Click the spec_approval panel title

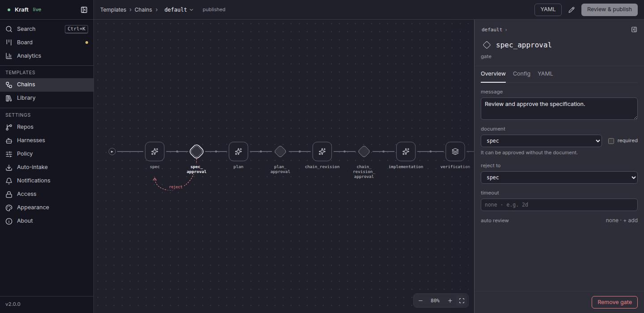coord(524,45)
